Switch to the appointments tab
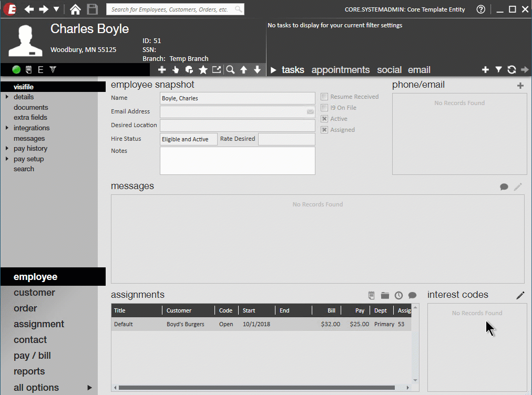Viewport: 532px width, 395px height. tap(340, 70)
